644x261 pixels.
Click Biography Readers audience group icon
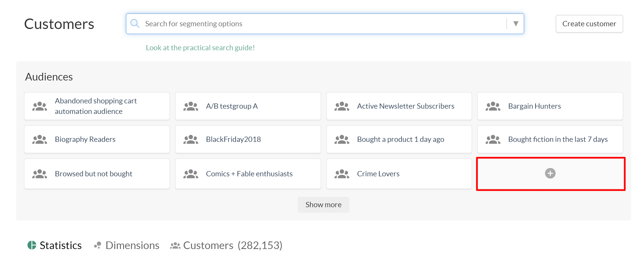pos(40,139)
